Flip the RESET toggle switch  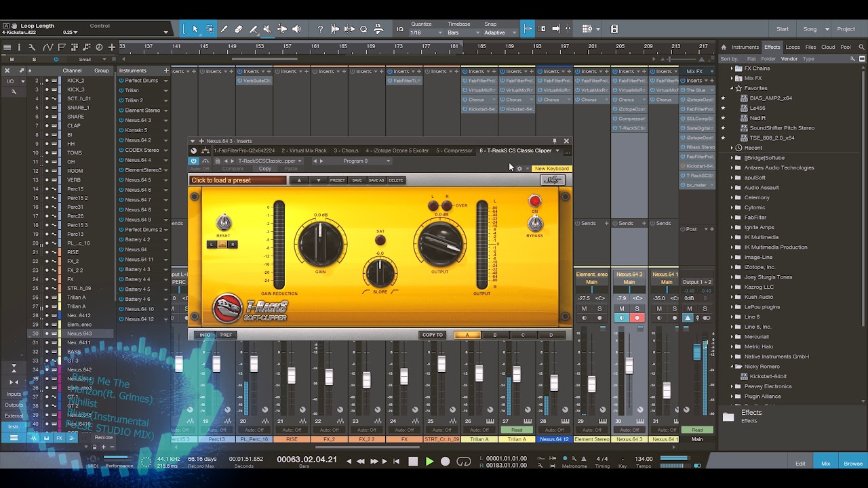click(223, 222)
